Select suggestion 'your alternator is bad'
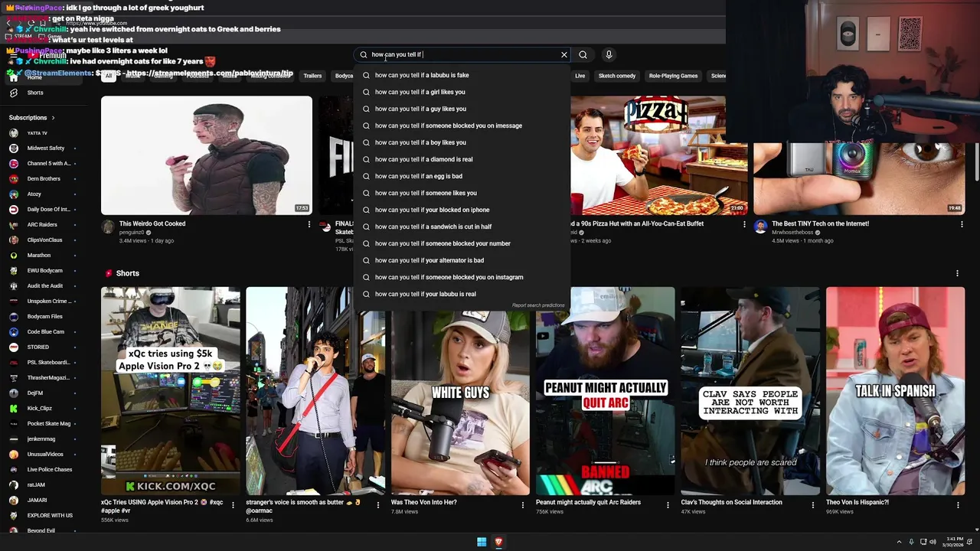Viewport: 980px width, 551px height. 462,260
